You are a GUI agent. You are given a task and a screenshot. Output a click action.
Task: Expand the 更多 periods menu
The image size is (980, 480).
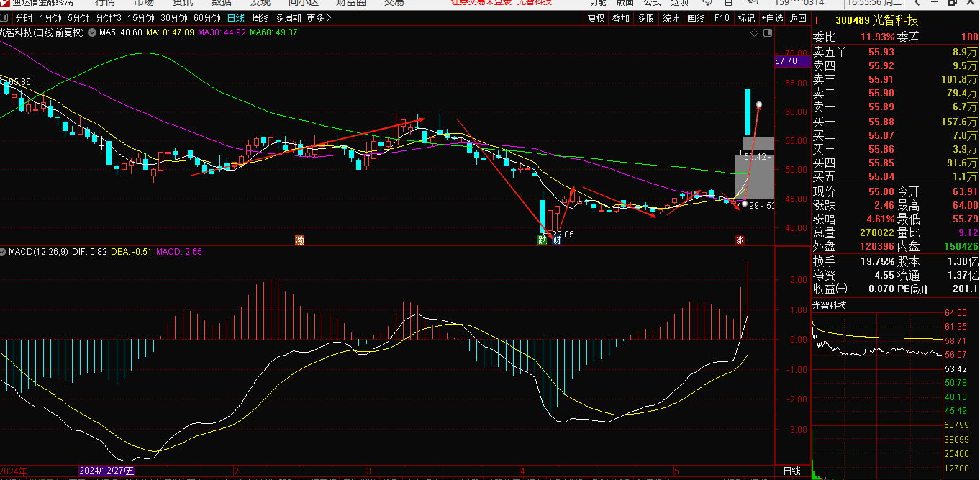coord(319,18)
